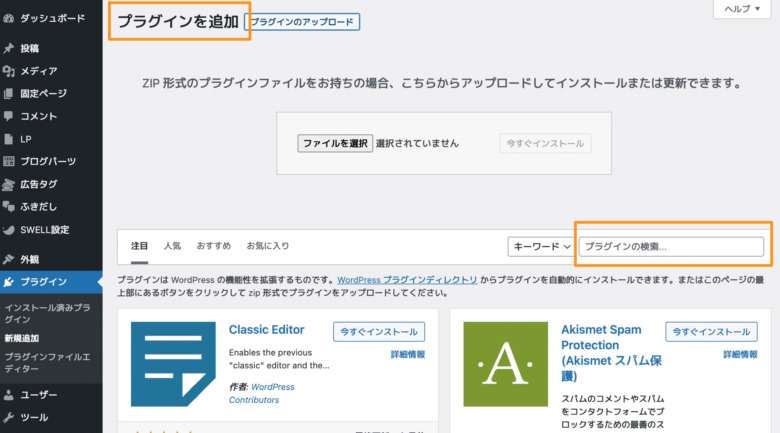Click the icon beside 広告タグ
The height and width of the screenshot is (433, 780).
[x=8, y=184]
